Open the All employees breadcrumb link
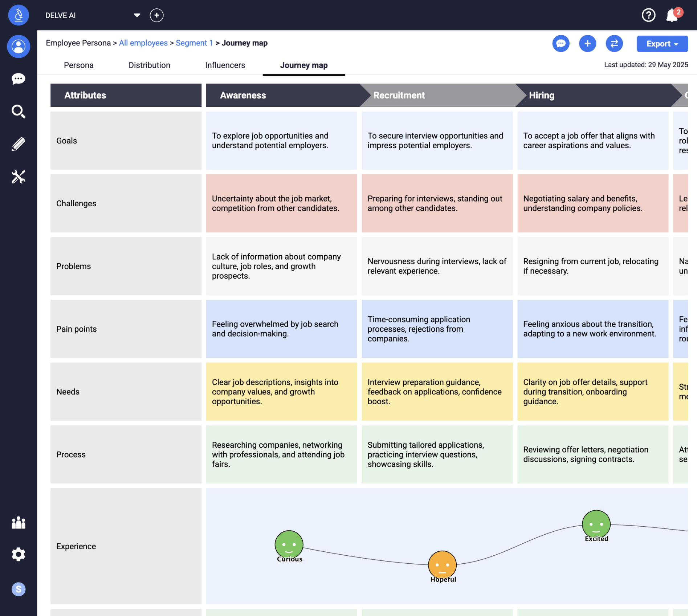This screenshot has height=616, width=697. click(143, 43)
